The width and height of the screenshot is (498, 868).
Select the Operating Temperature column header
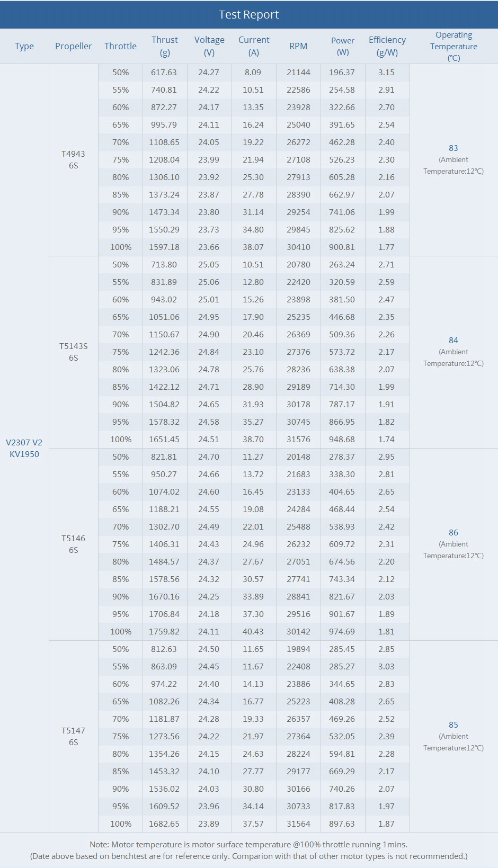(x=453, y=46)
